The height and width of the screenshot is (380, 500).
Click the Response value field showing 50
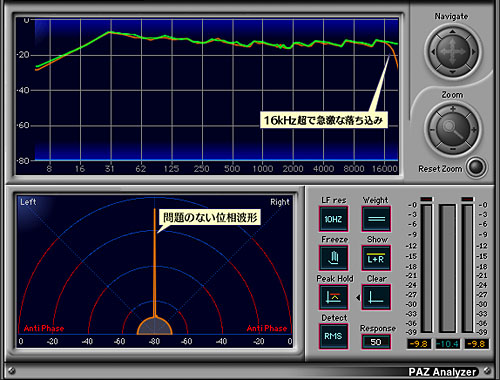point(376,342)
